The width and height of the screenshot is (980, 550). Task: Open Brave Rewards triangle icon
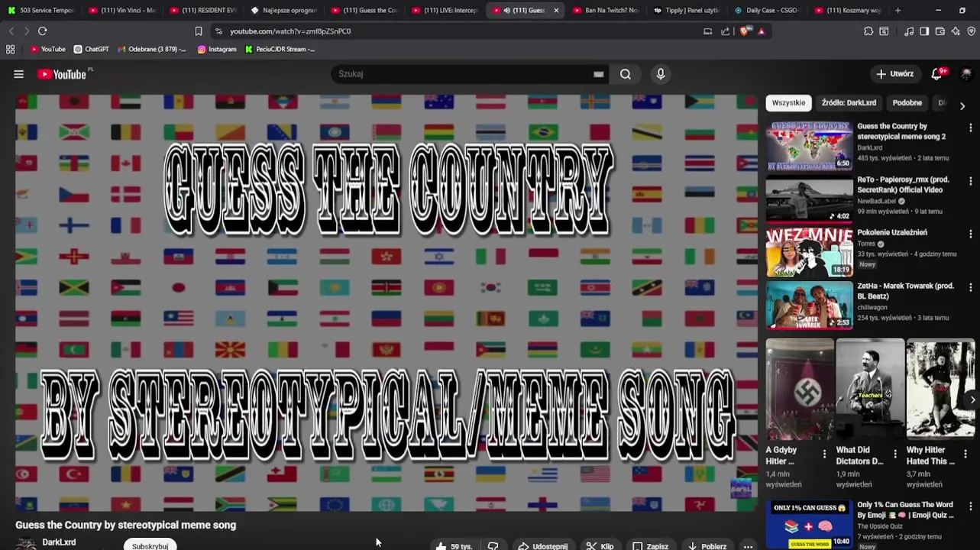(x=761, y=31)
